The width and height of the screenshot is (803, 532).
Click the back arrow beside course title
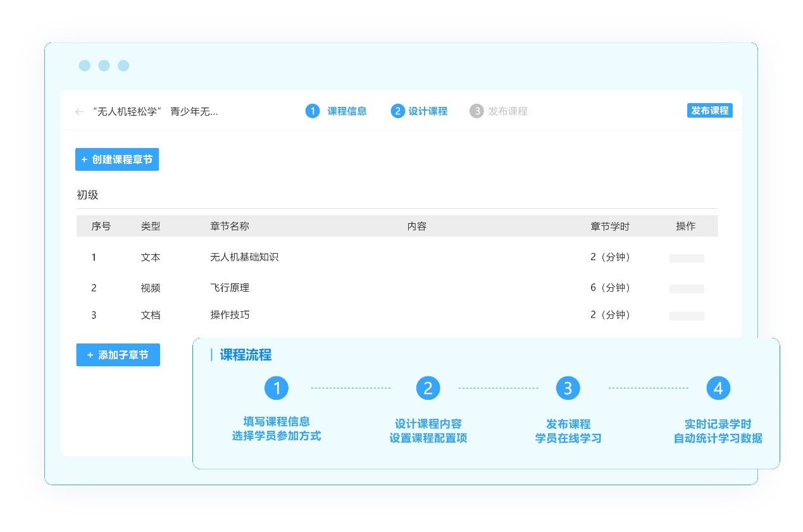pyautogui.click(x=79, y=112)
